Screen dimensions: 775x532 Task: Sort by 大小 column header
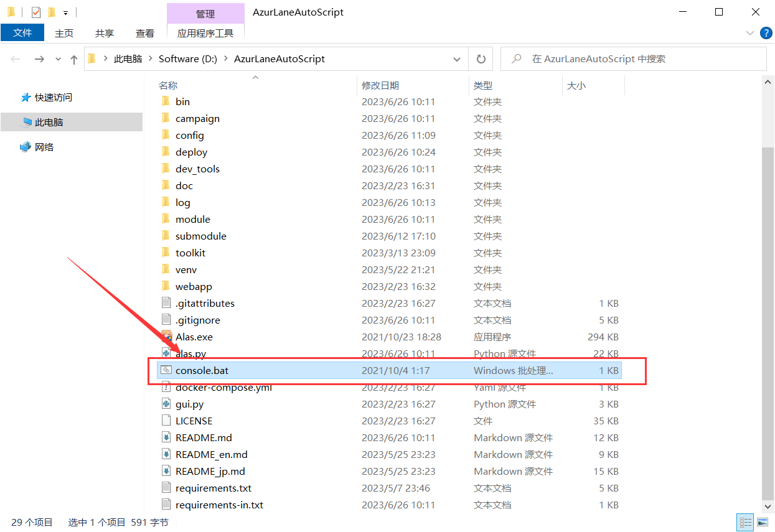point(576,85)
